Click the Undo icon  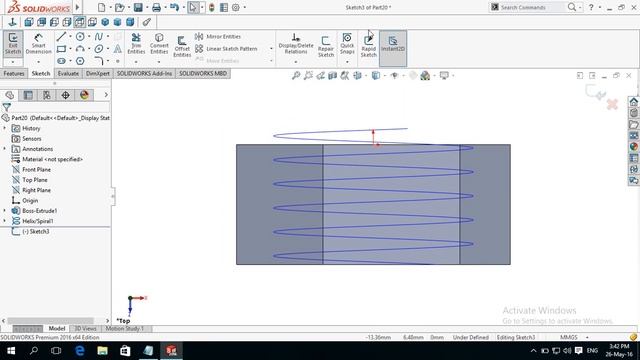point(174,7)
